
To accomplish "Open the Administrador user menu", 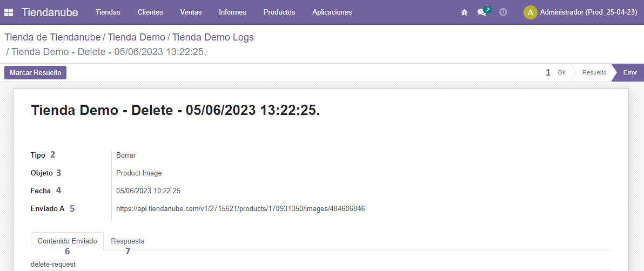I will (x=588, y=12).
